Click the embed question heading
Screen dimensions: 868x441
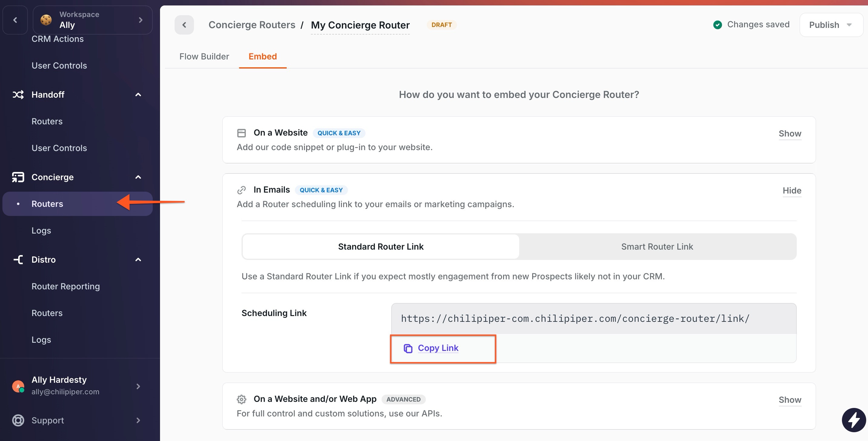(x=519, y=95)
